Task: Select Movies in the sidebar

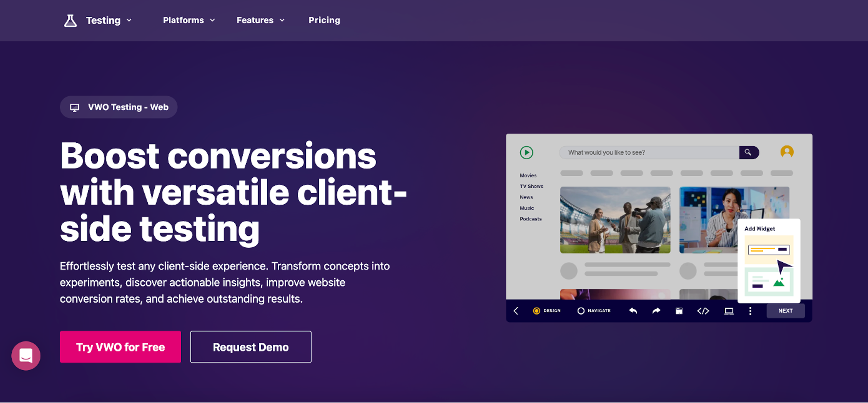Action: 528,175
